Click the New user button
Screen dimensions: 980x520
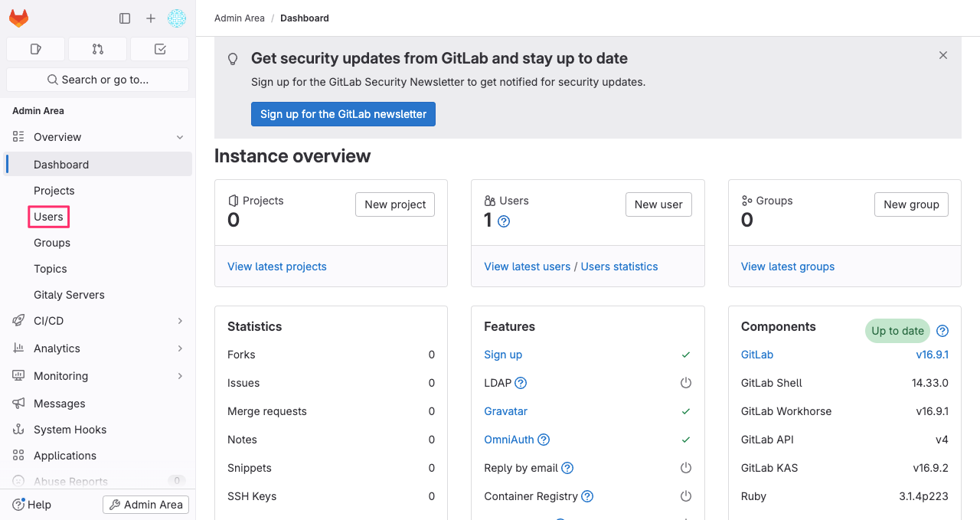pyautogui.click(x=658, y=204)
